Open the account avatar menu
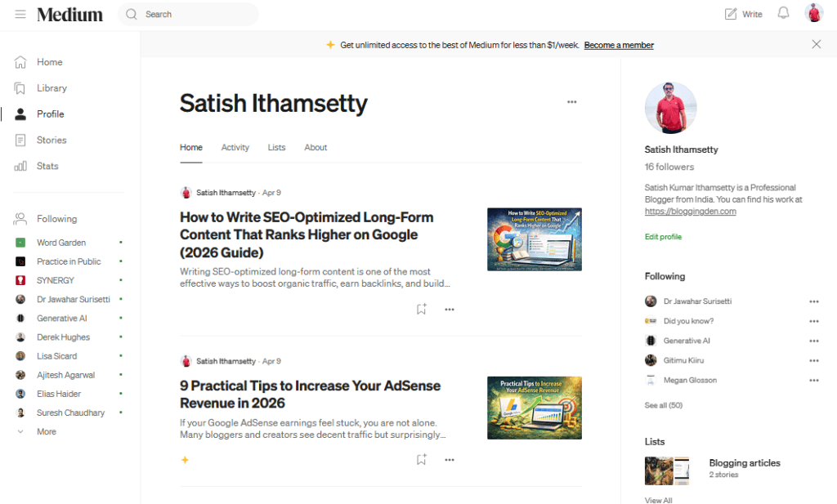The height and width of the screenshot is (504, 837). (x=814, y=13)
